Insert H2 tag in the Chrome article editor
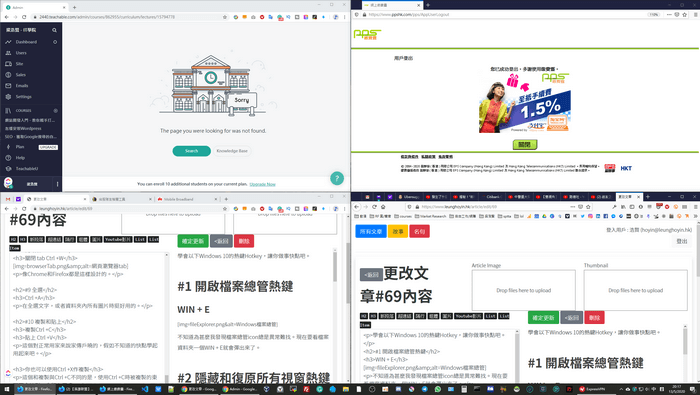This screenshot has height=395, width=700. (13, 240)
